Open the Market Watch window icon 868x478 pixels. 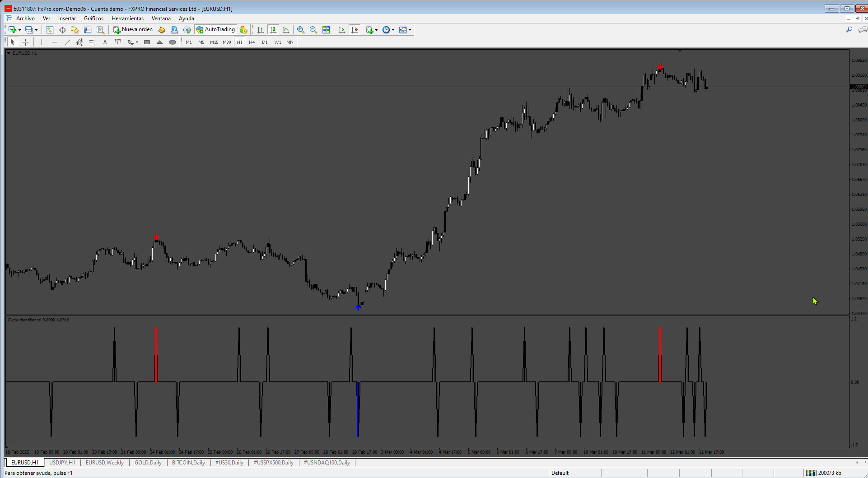(x=50, y=30)
